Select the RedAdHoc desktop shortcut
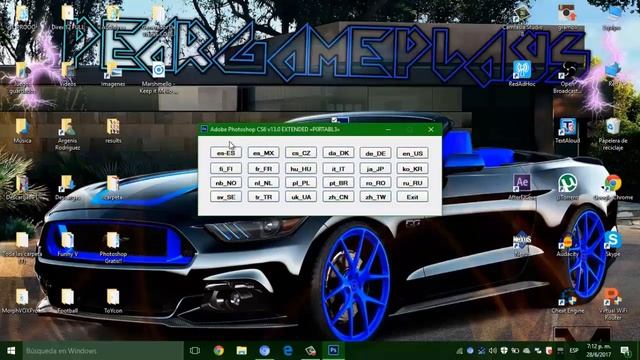The width and height of the screenshot is (640, 360). click(522, 73)
